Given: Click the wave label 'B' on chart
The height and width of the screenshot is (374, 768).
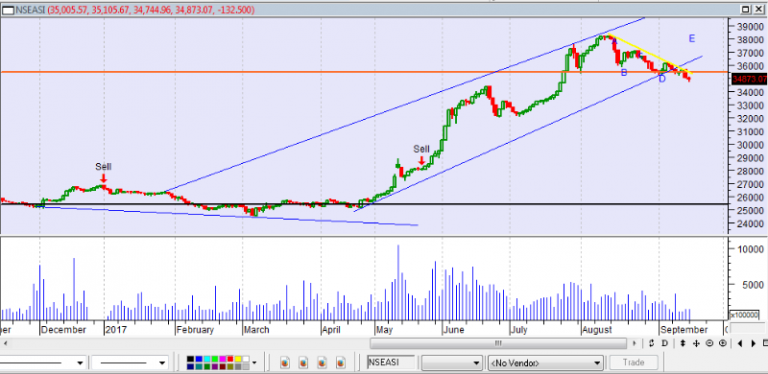Looking at the screenshot, I should tap(624, 72).
